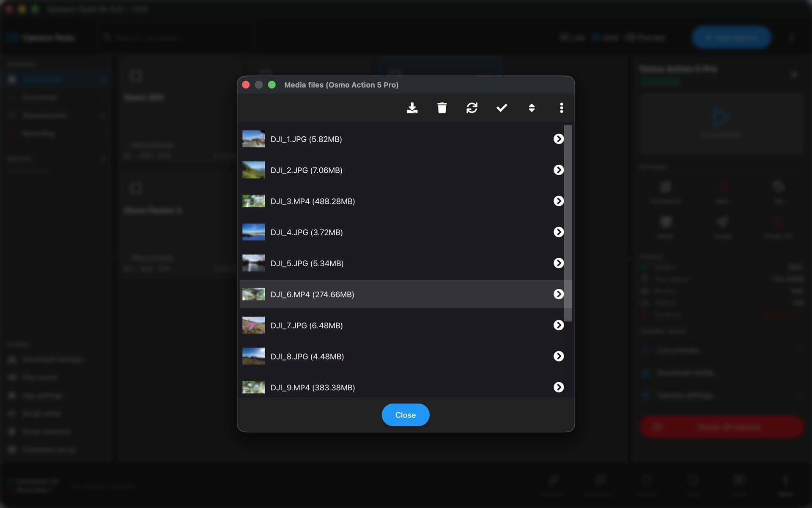Image resolution: width=812 pixels, height=508 pixels.
Task: Click thumbnail of DJI_5.JPG
Action: pos(254,263)
